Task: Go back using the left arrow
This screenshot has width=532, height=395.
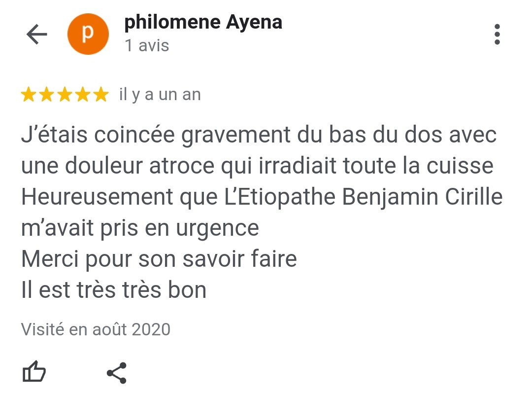Action: 36,35
